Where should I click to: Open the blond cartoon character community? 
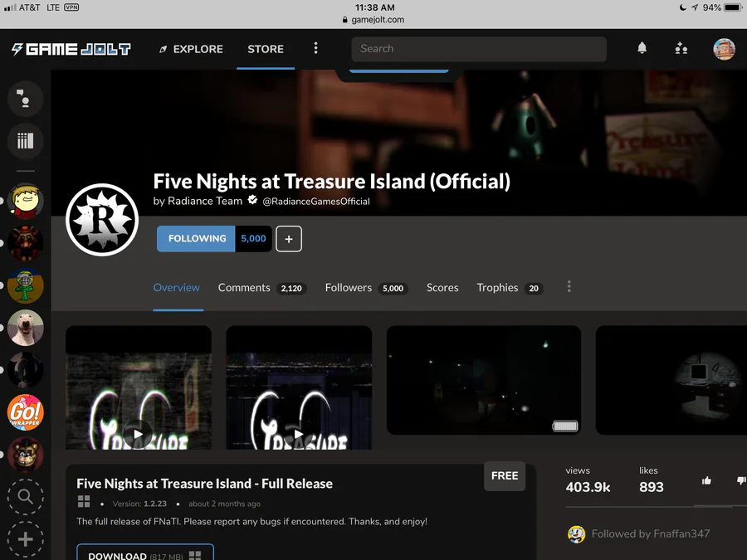(x=25, y=201)
